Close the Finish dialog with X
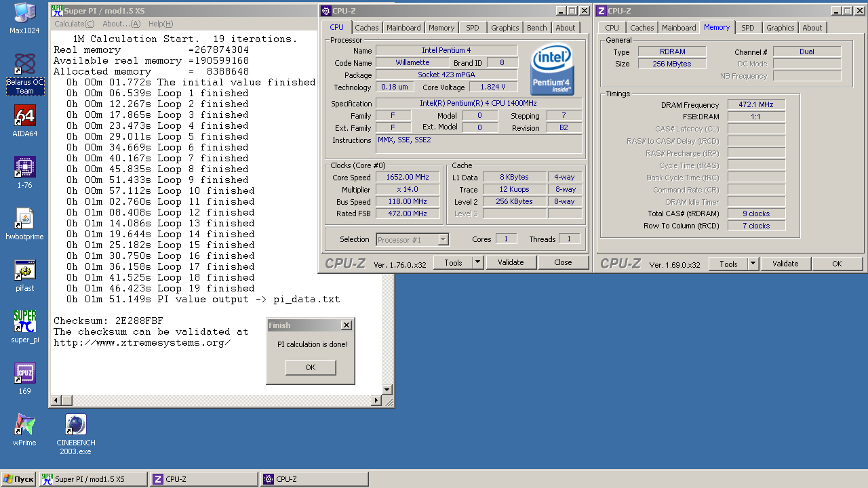Viewport: 868px width, 488px height. pos(346,325)
